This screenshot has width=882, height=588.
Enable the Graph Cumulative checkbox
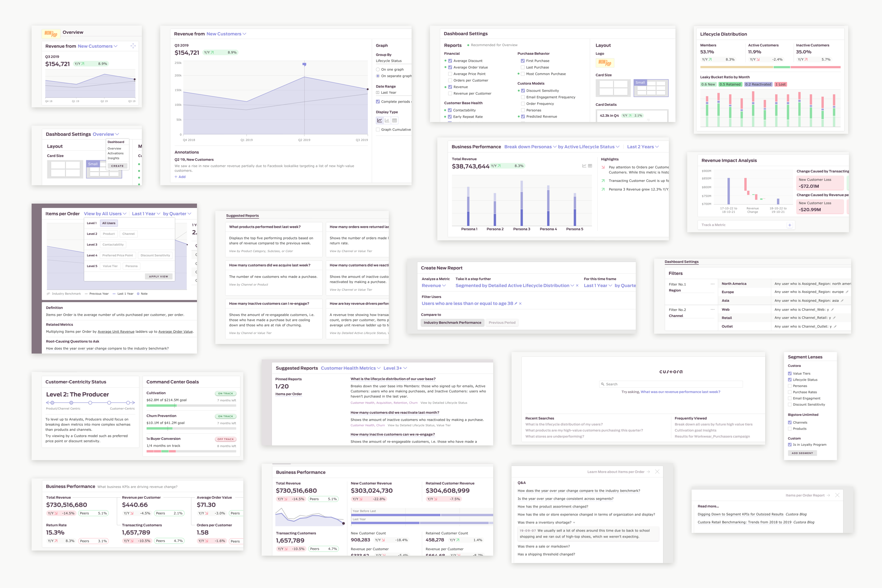point(378,130)
